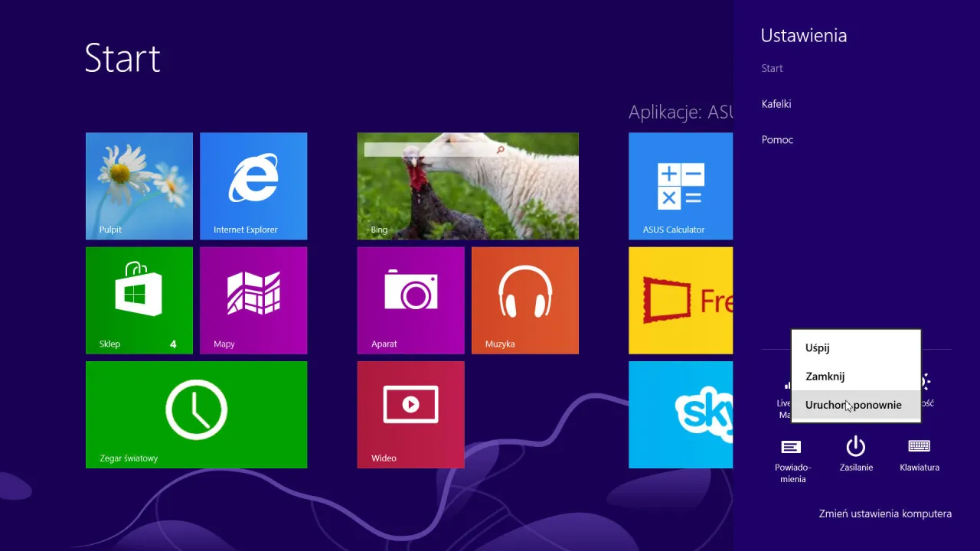The width and height of the screenshot is (980, 551).
Task: Open the Zegar światowy clock app
Action: (196, 415)
